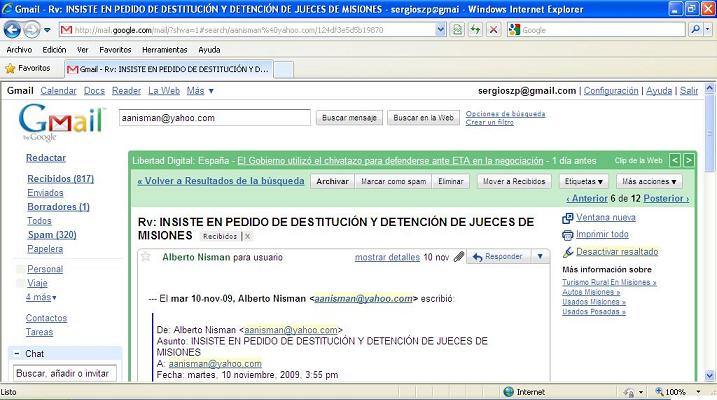Screen dimensions: 717x400
Task: Open Enviados folder
Action: (45, 193)
